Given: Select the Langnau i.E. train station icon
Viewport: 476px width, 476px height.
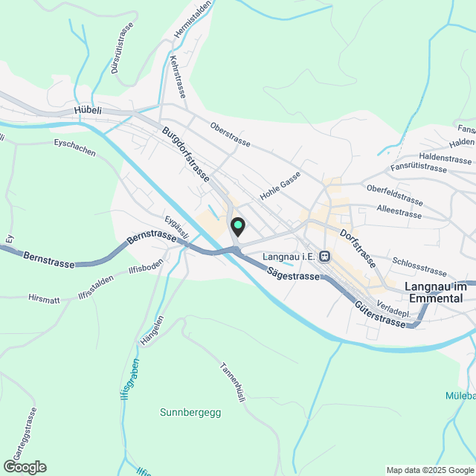Looking at the screenshot, I should coord(324,257).
